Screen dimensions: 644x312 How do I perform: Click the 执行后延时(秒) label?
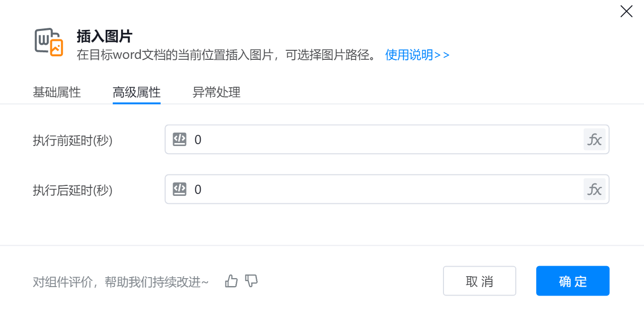point(73,190)
